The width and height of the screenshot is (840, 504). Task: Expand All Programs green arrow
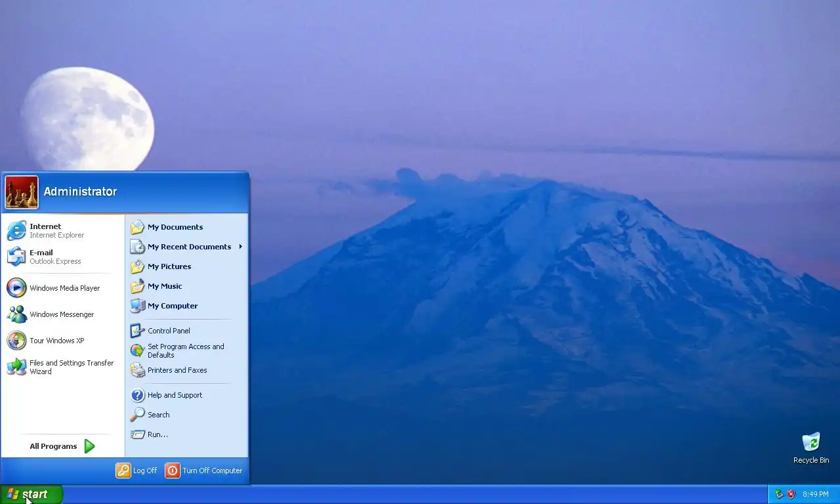[90, 446]
